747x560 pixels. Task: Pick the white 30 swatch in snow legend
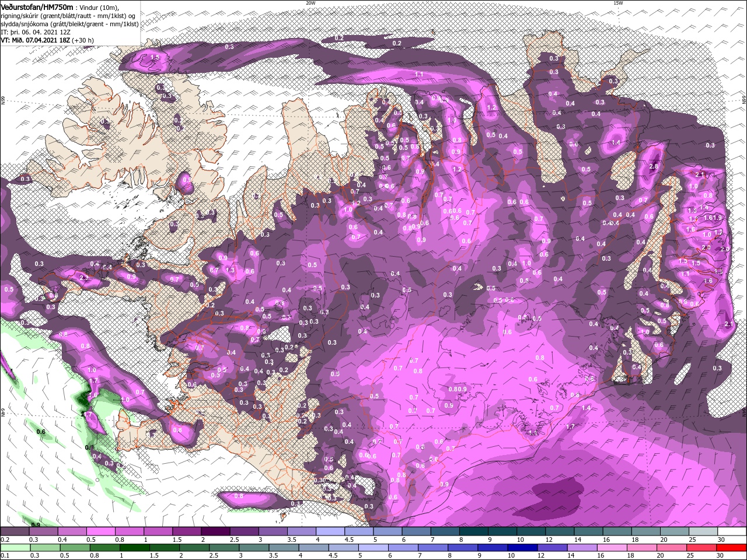[x=732, y=531]
